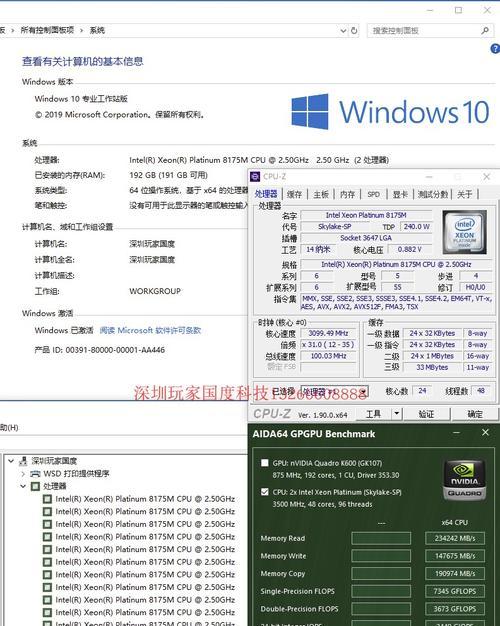500x626 pixels.
Task: Open the 工具 dropdown arrow in CPU-Z
Action: click(396, 414)
